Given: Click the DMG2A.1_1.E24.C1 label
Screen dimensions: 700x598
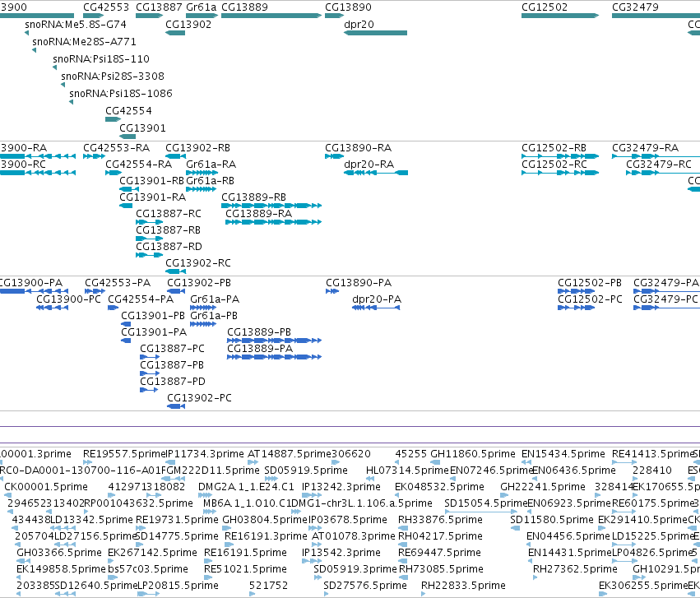Looking at the screenshot, I should tap(246, 487).
